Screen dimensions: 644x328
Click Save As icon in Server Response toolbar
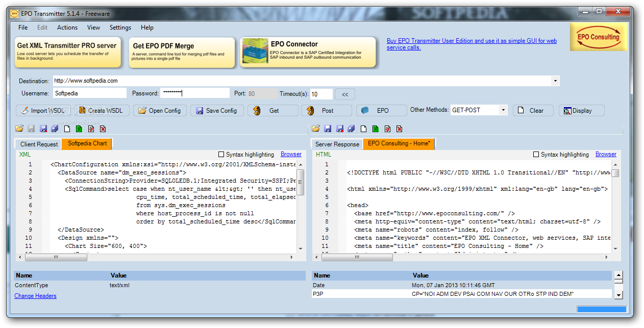pos(339,129)
